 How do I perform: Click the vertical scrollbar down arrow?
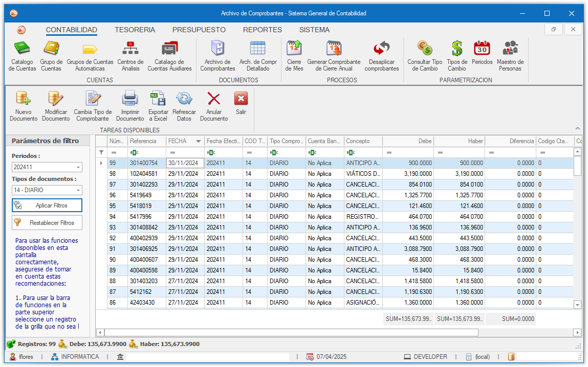click(x=577, y=305)
